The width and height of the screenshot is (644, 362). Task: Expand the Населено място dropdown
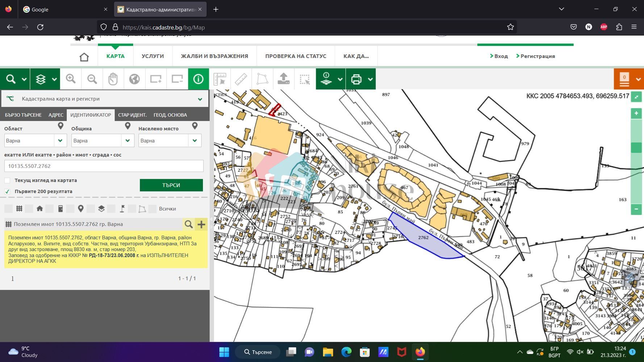click(195, 140)
